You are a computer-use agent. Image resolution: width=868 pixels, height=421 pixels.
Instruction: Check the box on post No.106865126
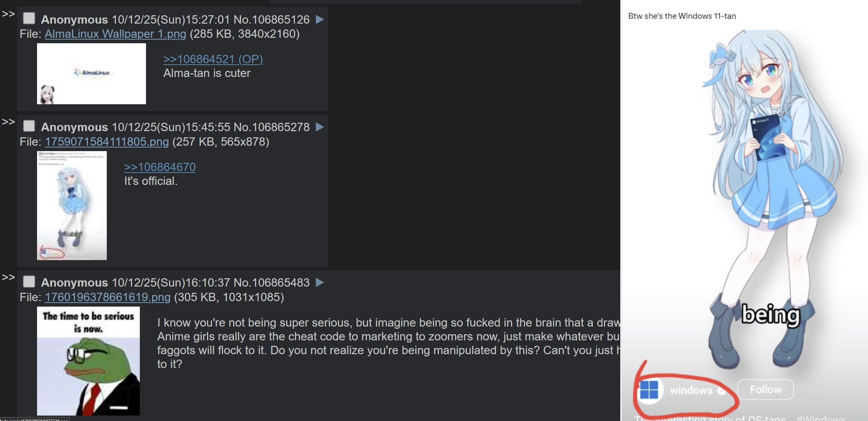click(29, 18)
